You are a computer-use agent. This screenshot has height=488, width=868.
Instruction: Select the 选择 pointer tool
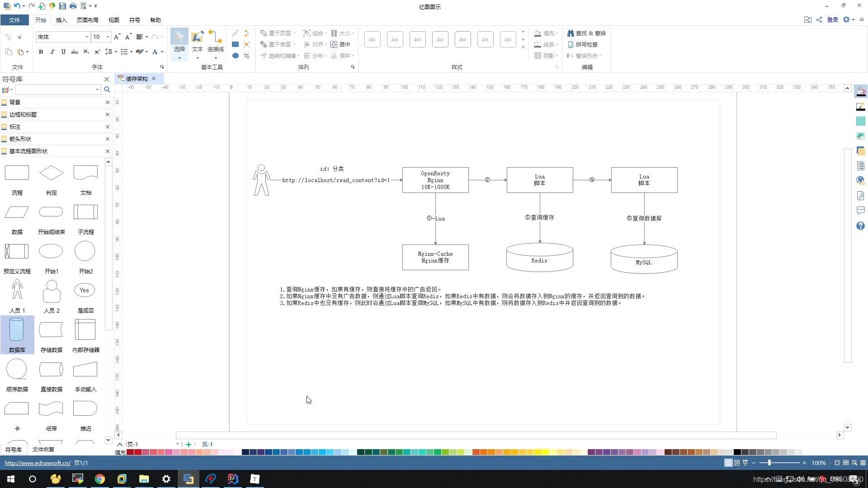pos(179,44)
